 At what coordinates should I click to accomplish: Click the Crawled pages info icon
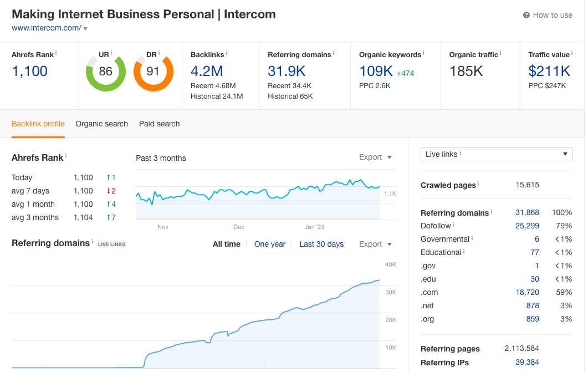tap(478, 184)
